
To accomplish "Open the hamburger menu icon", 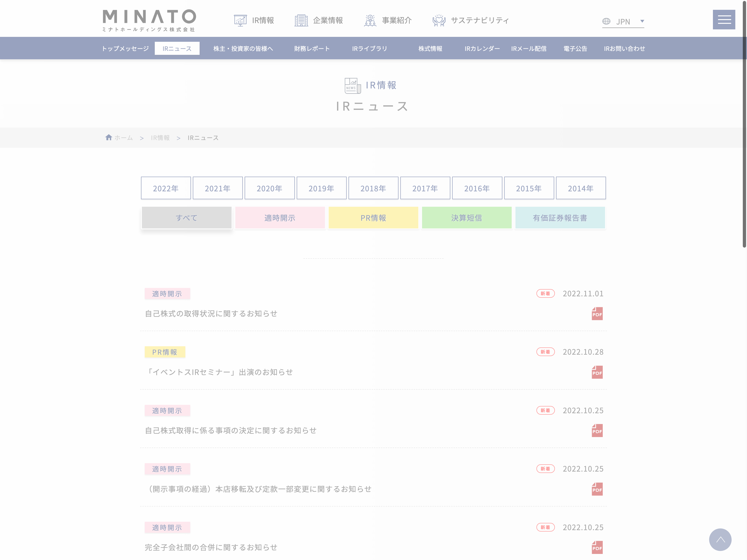I will (x=724, y=20).
